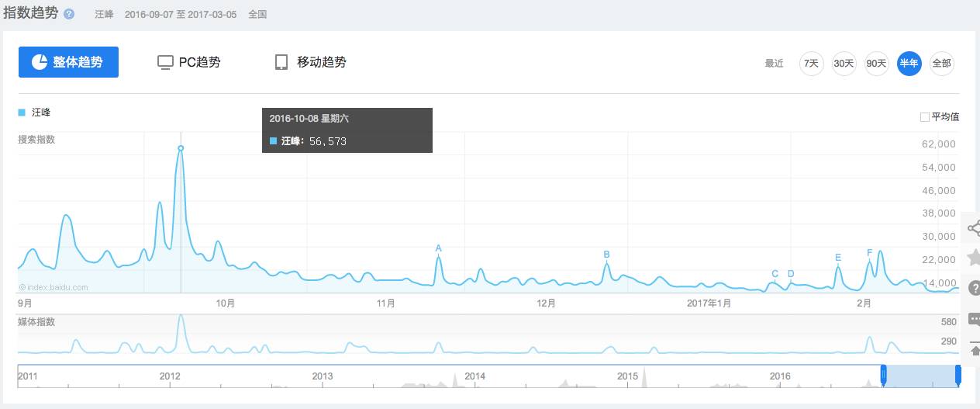This screenshot has width=980, height=409.
Task: Click the star favorite icon
Action: click(x=973, y=258)
